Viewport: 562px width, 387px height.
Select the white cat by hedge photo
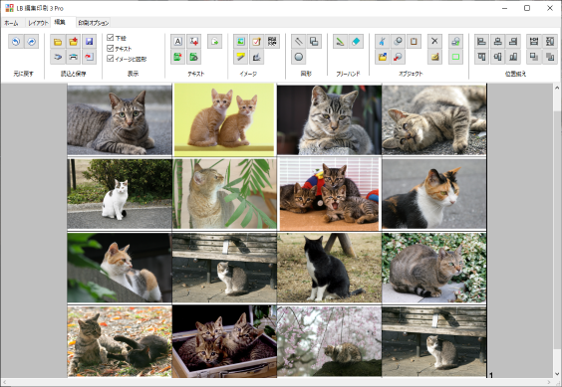point(119,194)
